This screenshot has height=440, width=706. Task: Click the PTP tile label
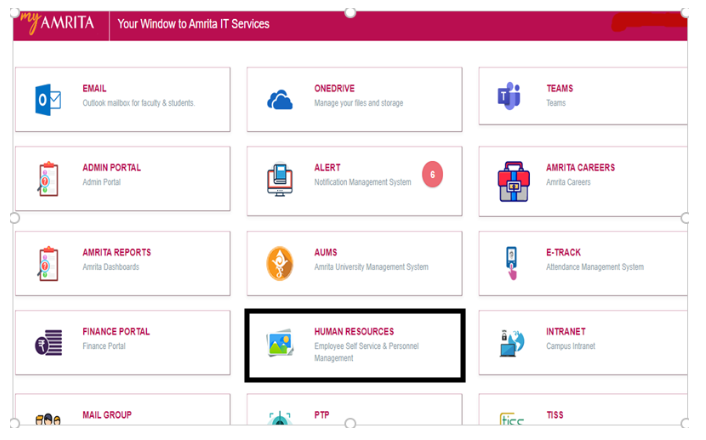pyautogui.click(x=322, y=415)
